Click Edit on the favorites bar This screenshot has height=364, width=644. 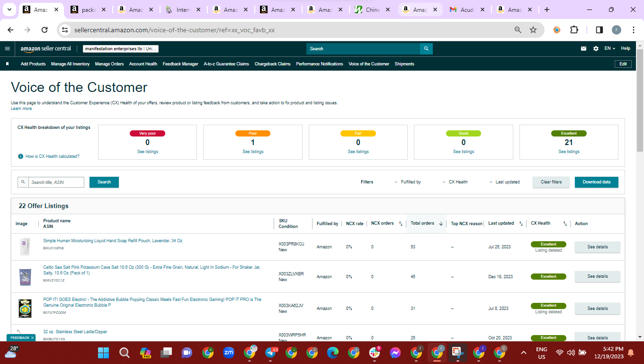tap(623, 64)
